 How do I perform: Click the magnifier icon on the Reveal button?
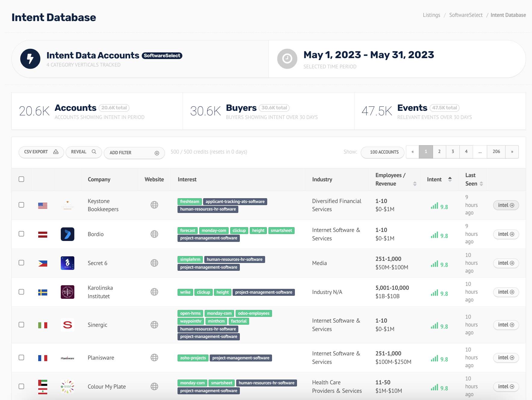pyautogui.click(x=94, y=152)
